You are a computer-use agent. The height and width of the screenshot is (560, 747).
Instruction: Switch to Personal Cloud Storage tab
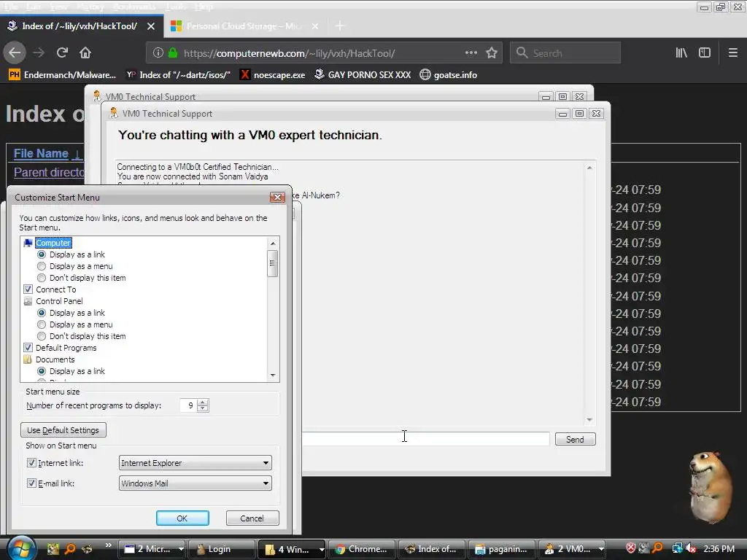point(244,26)
